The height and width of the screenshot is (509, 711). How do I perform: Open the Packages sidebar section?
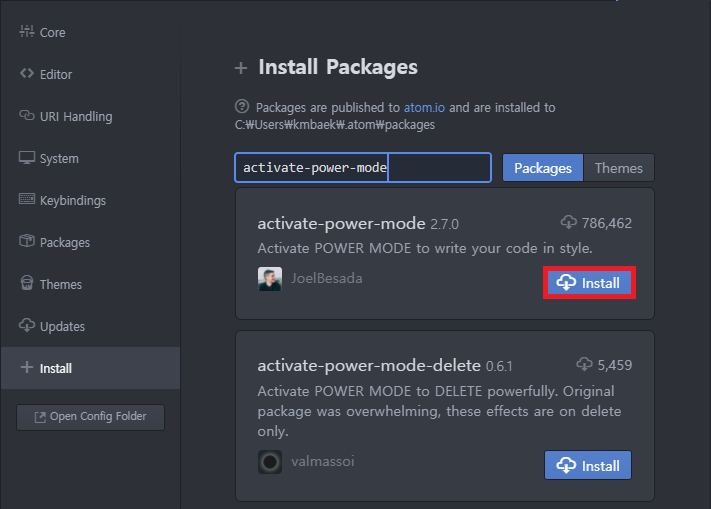(x=91, y=242)
